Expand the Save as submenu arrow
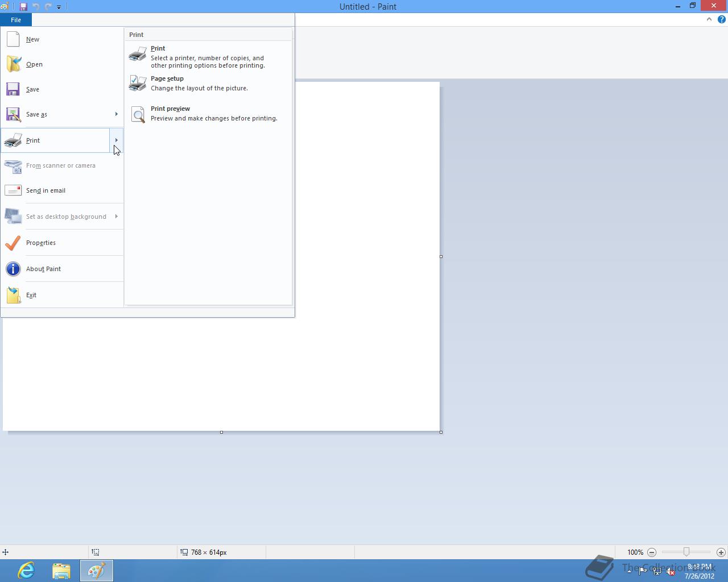The height and width of the screenshot is (582, 728). click(x=117, y=114)
